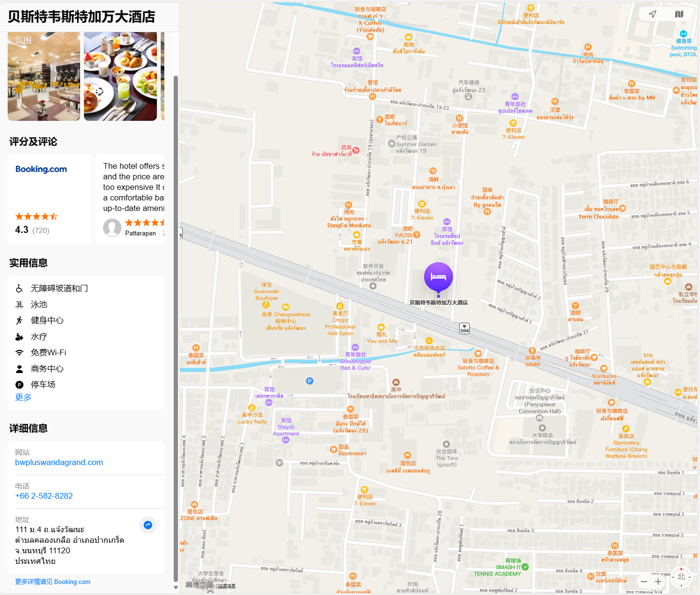700x595 pixels.
Task: Open bwpluswandagrand.com website link
Action: coord(59,462)
